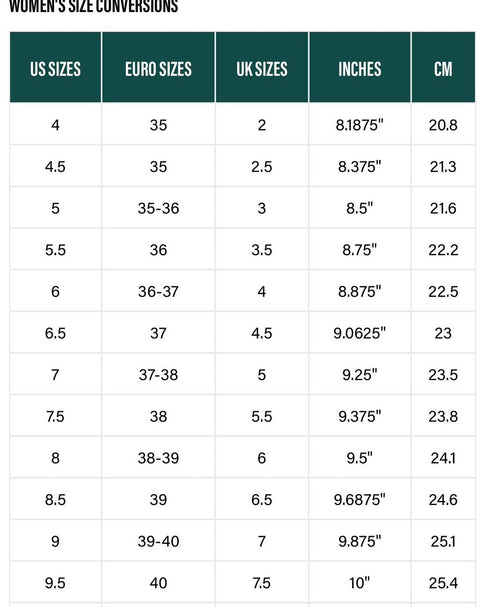The width and height of the screenshot is (490, 607).
Task: Click the EURO SIZES column header
Action: [x=158, y=67]
